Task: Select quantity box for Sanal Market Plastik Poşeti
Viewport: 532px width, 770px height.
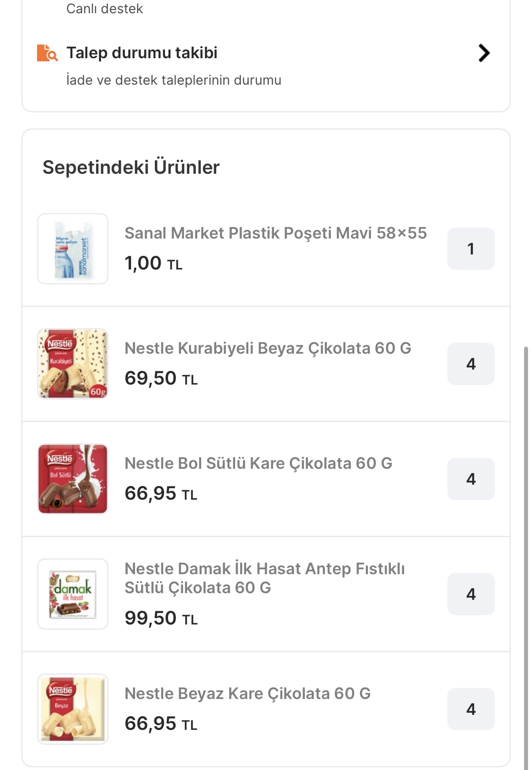Action: (x=471, y=249)
